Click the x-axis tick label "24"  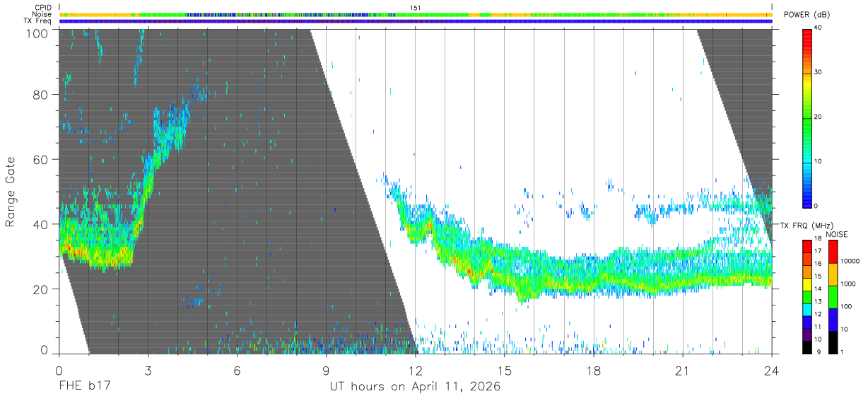(x=772, y=371)
